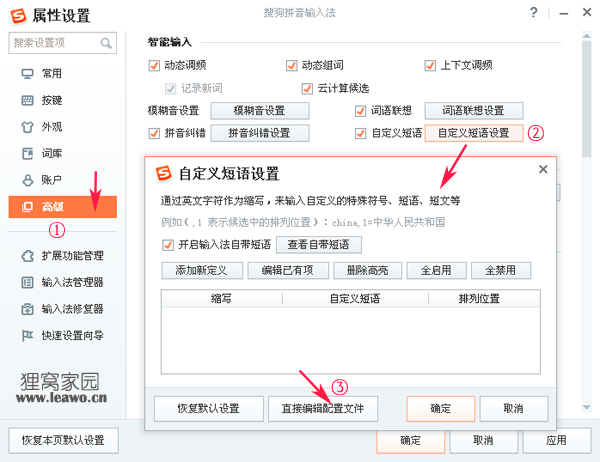Click the vertical scrollbar thumb
This screenshot has width=600, height=462.
587,98
